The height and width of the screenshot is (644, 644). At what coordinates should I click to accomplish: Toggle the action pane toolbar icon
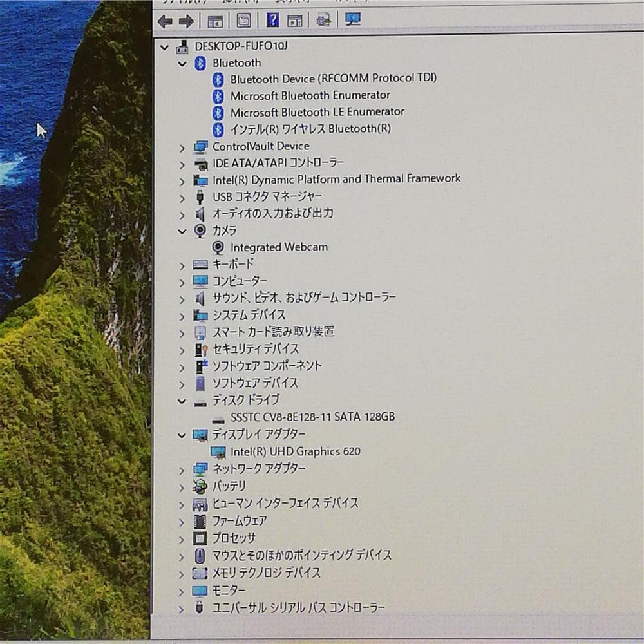click(295, 20)
